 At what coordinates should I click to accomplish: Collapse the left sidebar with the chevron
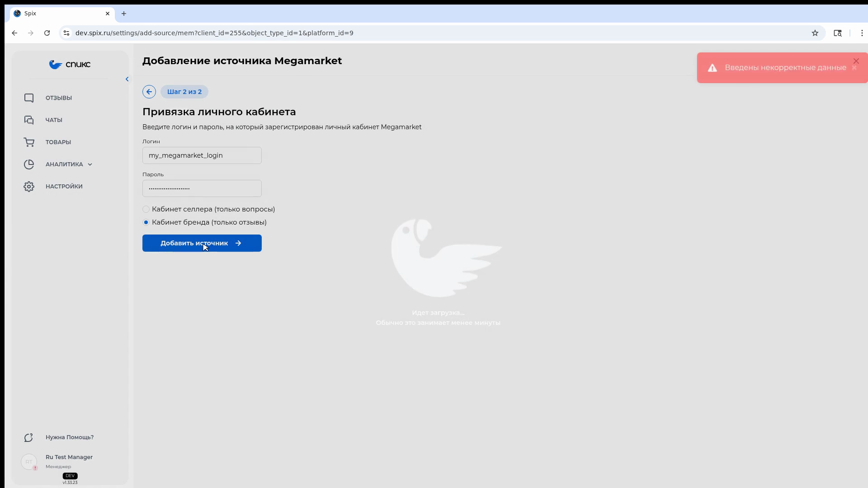(127, 79)
